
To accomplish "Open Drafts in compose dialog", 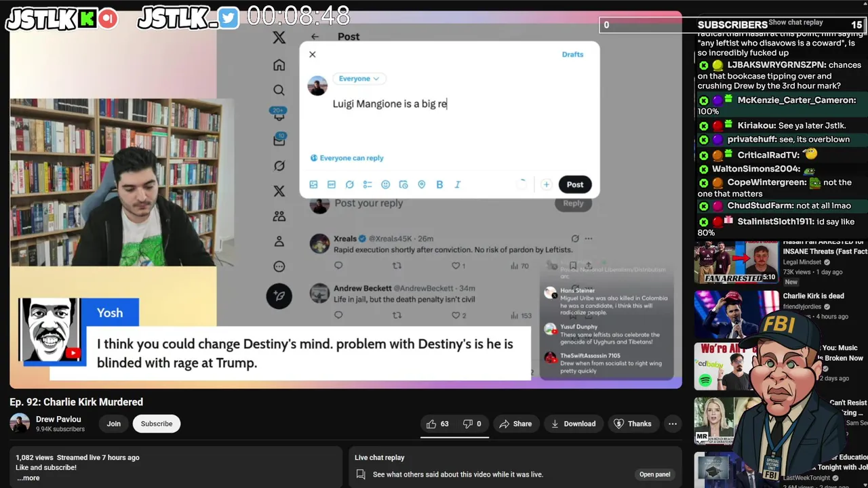I will coord(572,54).
